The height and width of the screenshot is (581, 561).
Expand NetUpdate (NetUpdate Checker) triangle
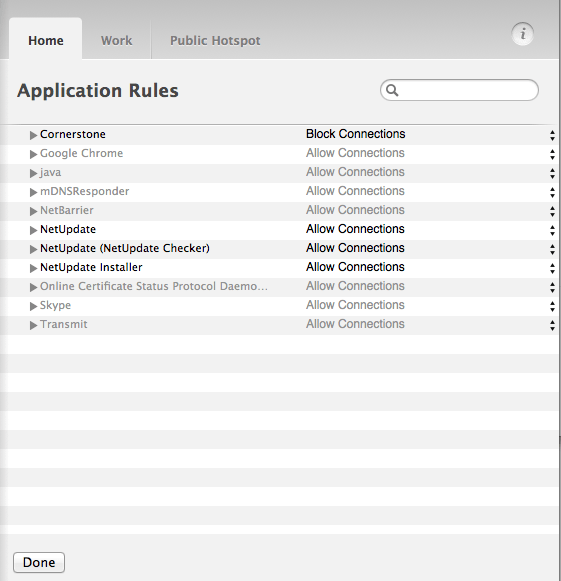point(33,249)
